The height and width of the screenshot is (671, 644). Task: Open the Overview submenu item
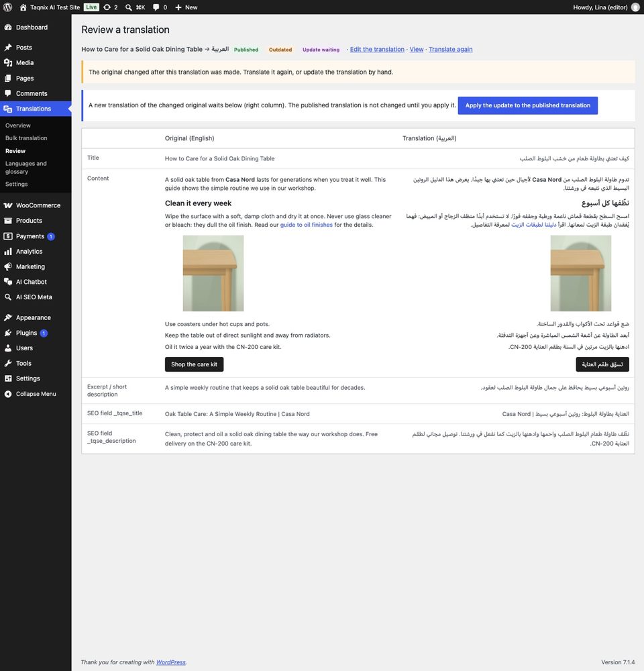click(18, 125)
